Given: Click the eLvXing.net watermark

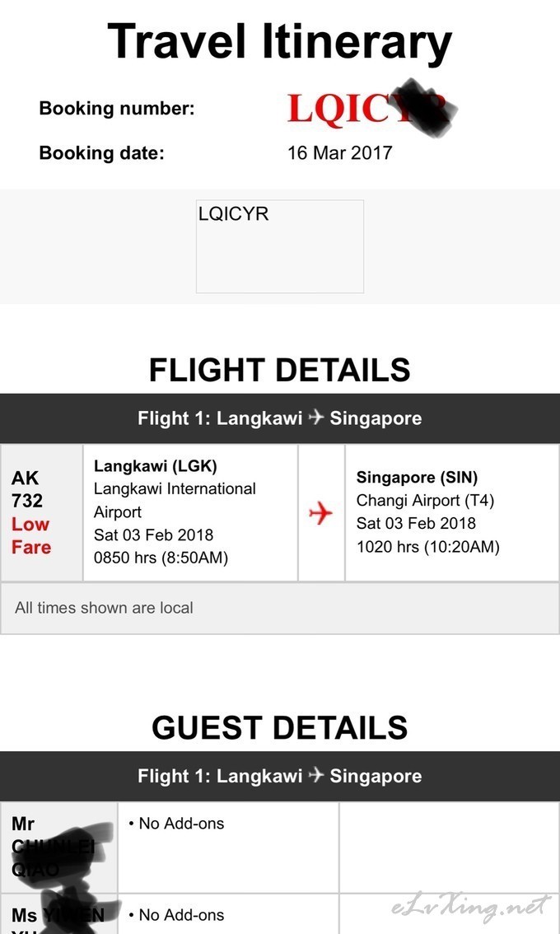Looking at the screenshot, I should tap(469, 908).
